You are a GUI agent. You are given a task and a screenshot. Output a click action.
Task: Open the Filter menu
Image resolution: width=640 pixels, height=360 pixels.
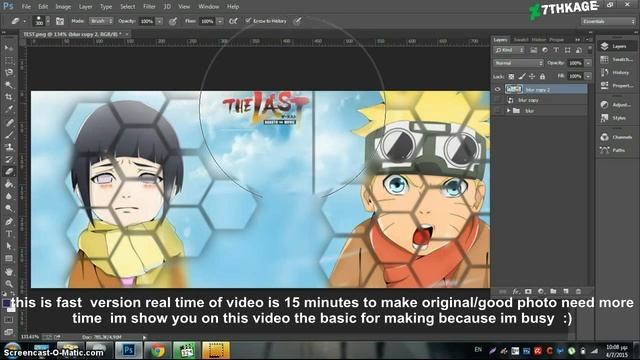coord(149,7)
